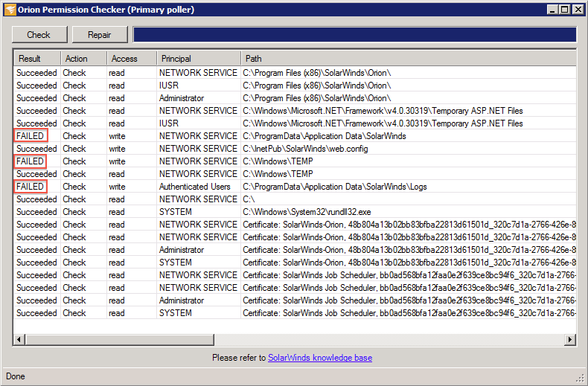This screenshot has width=588, height=386.
Task: Click the Check button
Action: click(39, 35)
